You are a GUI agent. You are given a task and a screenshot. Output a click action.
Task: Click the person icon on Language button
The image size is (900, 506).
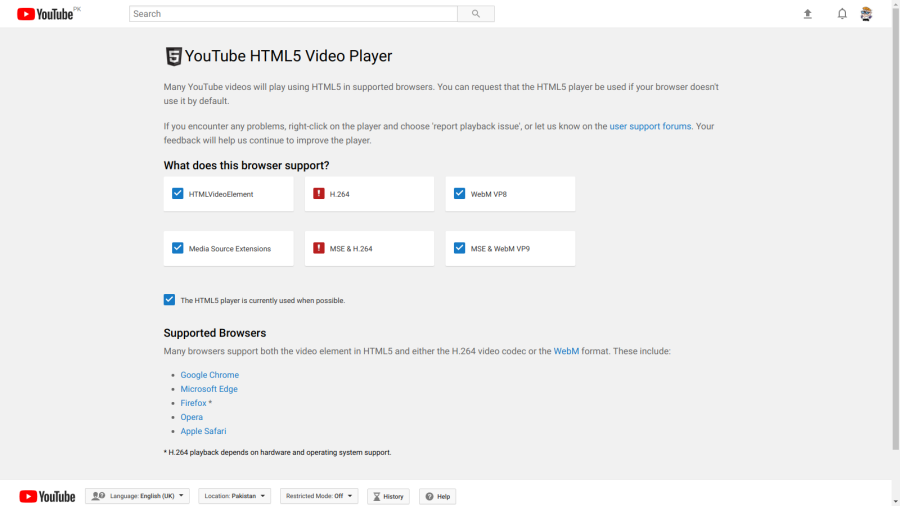[x=98, y=496]
